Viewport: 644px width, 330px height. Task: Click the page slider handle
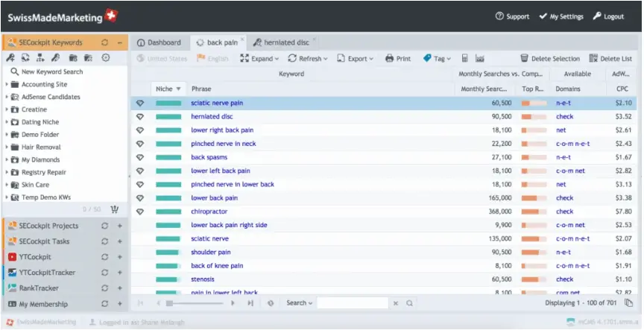point(169,303)
